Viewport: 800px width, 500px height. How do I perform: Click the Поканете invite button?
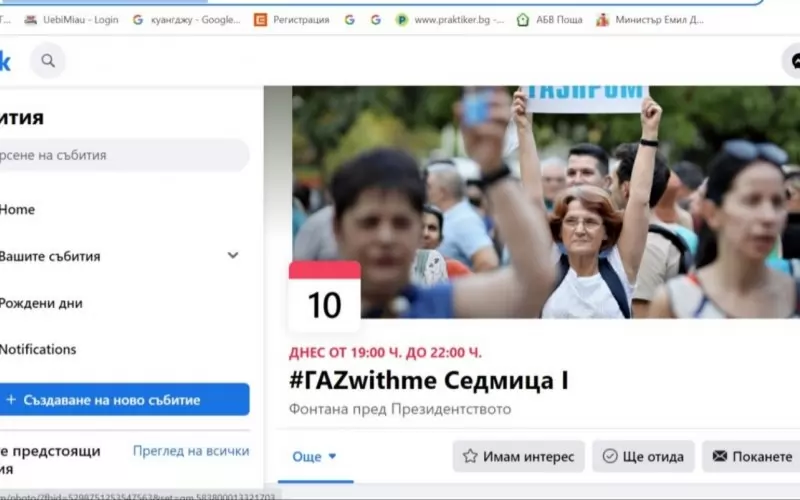point(751,456)
